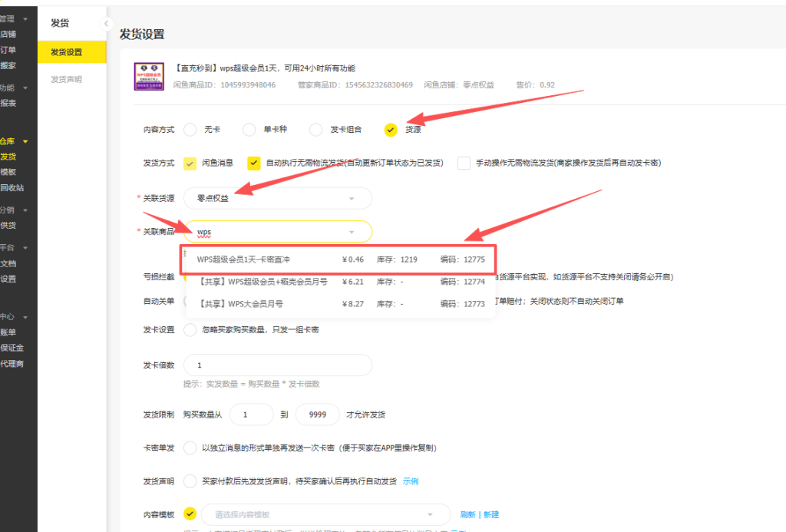The image size is (786, 532).
Task: Open 回收站 in the left sidebar
Action: point(12,187)
